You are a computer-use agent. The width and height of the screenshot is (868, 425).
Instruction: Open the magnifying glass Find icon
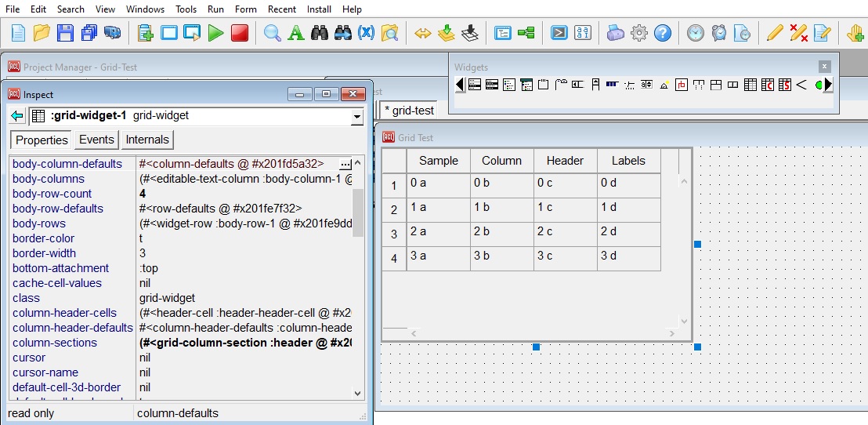click(x=272, y=33)
